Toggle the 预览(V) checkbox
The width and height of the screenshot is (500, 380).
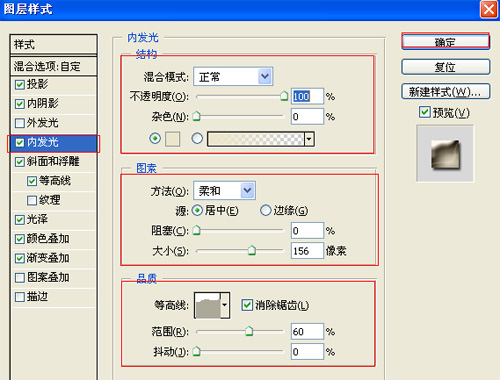[x=425, y=112]
